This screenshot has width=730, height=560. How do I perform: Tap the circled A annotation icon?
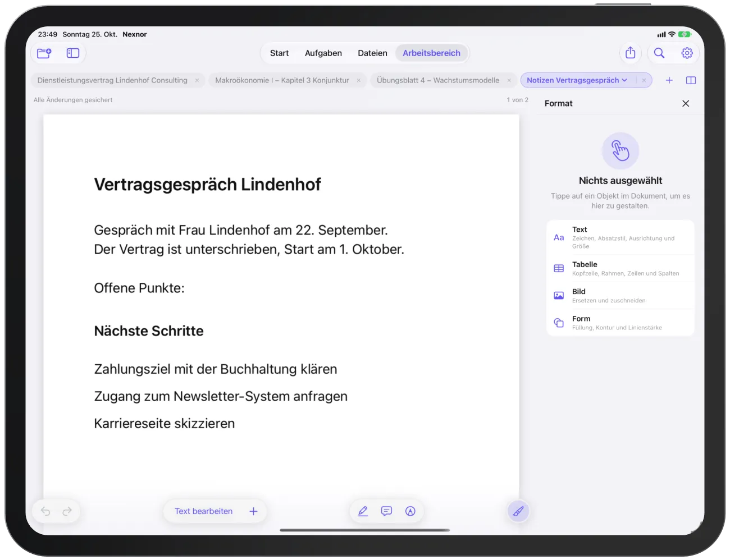point(410,511)
